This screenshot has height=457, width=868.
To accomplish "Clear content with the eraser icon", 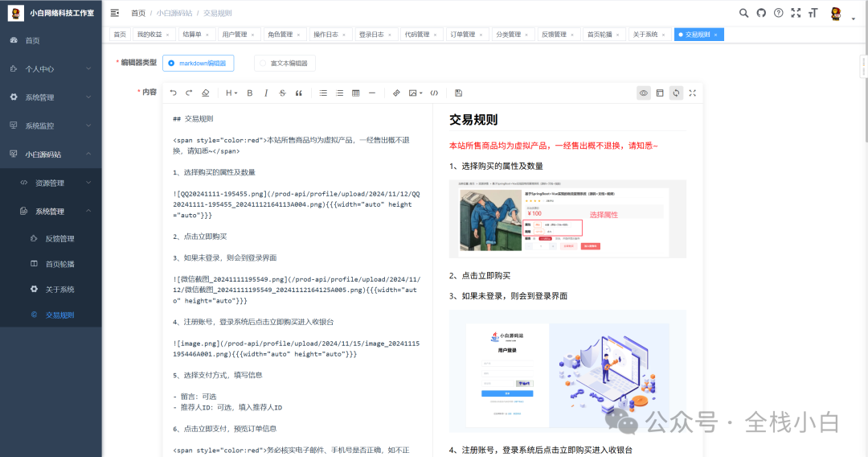I will (206, 93).
